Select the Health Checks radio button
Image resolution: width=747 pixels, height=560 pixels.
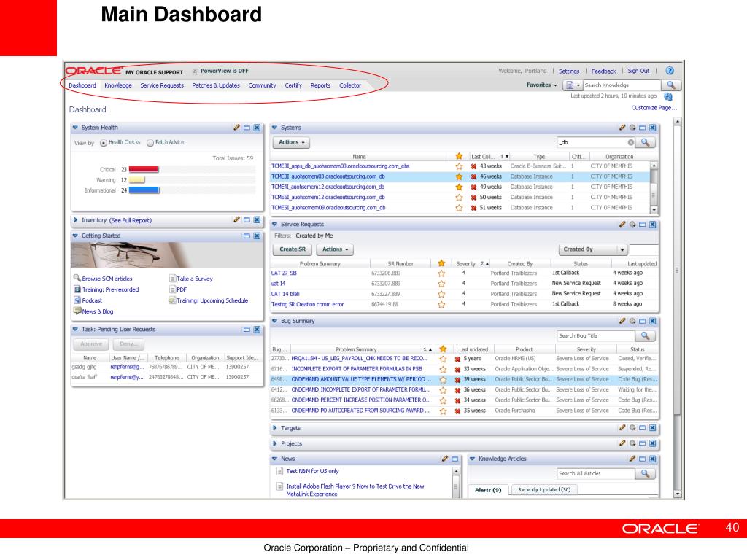(x=104, y=143)
